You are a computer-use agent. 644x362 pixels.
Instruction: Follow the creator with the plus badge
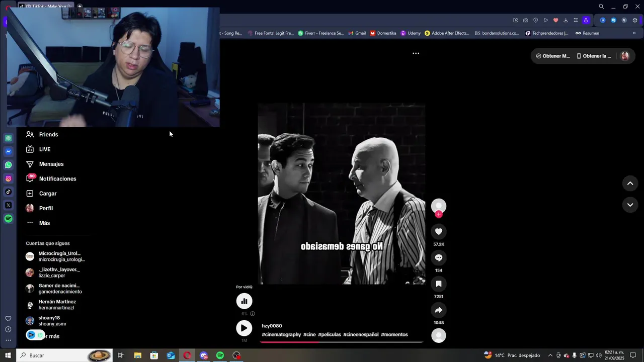(439, 215)
